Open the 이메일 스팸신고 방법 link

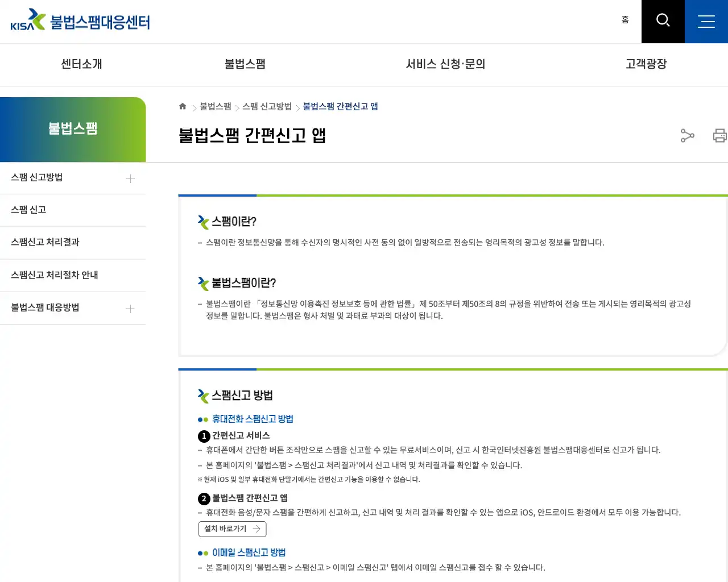(249, 552)
